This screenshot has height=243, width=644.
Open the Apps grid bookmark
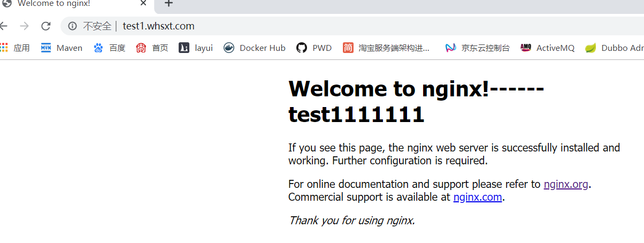point(15,48)
